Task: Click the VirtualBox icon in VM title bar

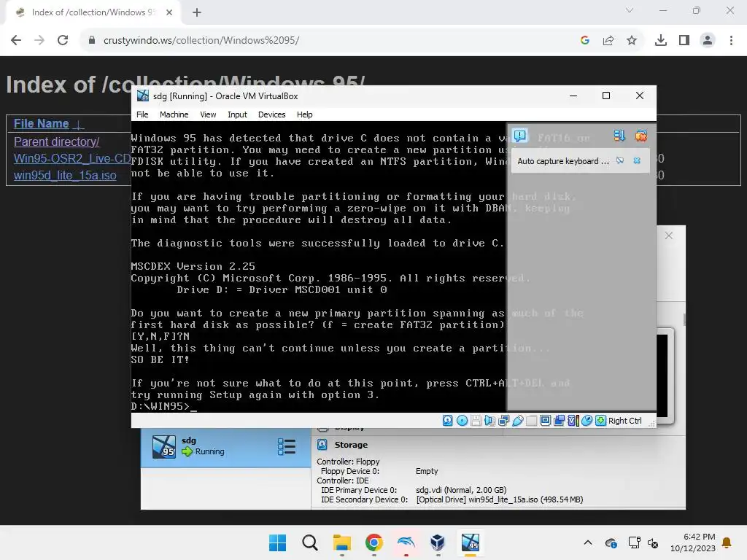Action: [143, 96]
